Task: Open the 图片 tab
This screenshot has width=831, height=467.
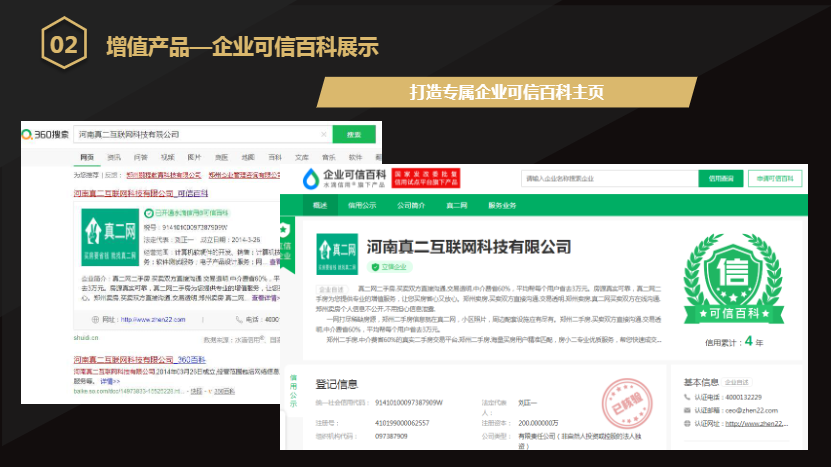Action: [194, 157]
